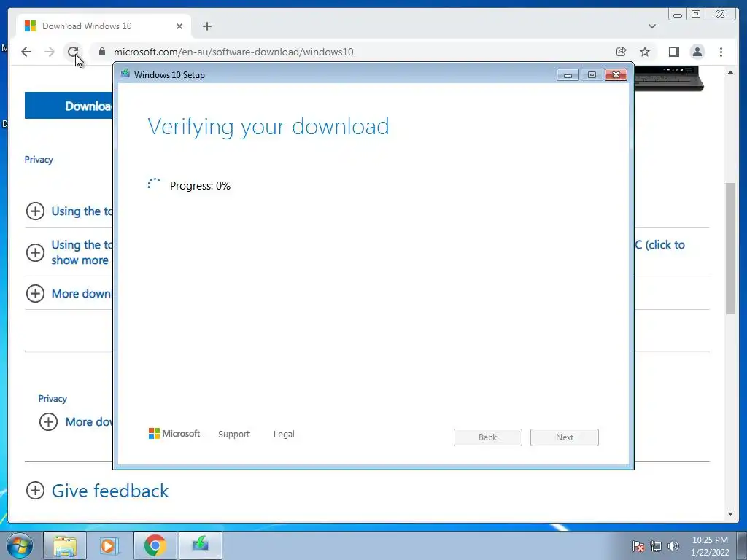This screenshot has width=747, height=560.
Task: Click the address bar URL
Action: (x=233, y=52)
